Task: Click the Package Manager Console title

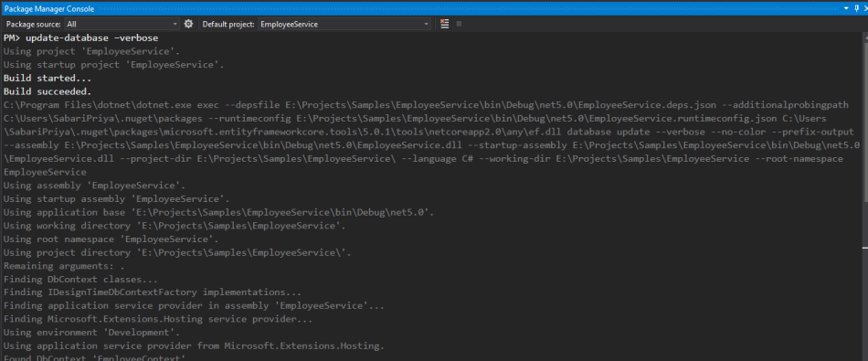Action: pos(49,8)
